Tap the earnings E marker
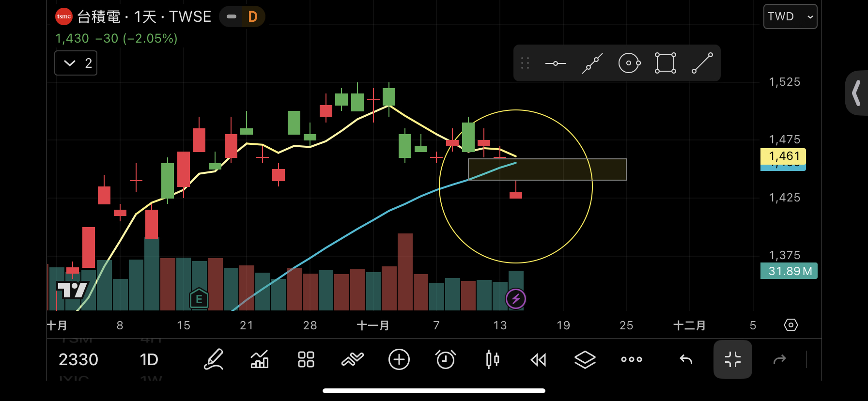The image size is (868, 401). pyautogui.click(x=199, y=299)
